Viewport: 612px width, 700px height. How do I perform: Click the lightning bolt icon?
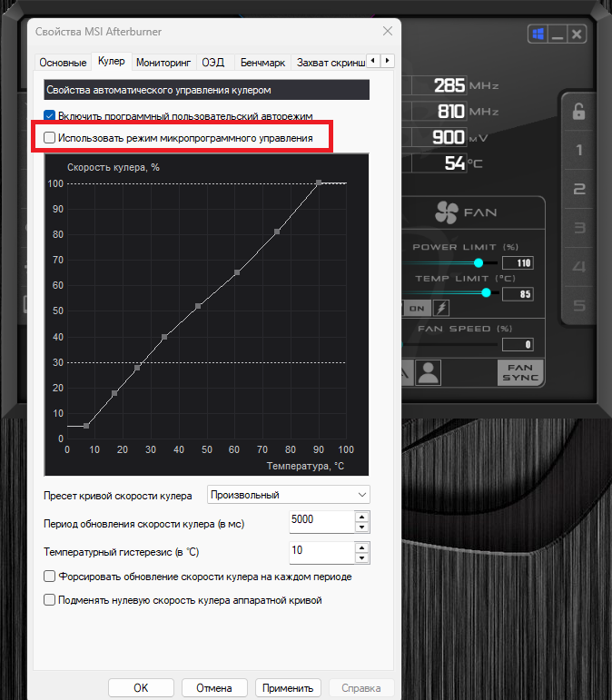441,308
